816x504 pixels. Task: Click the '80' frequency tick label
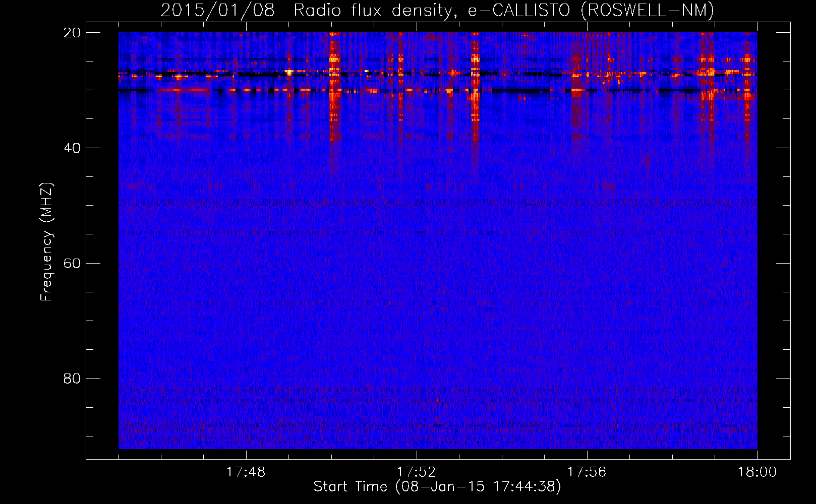72,379
